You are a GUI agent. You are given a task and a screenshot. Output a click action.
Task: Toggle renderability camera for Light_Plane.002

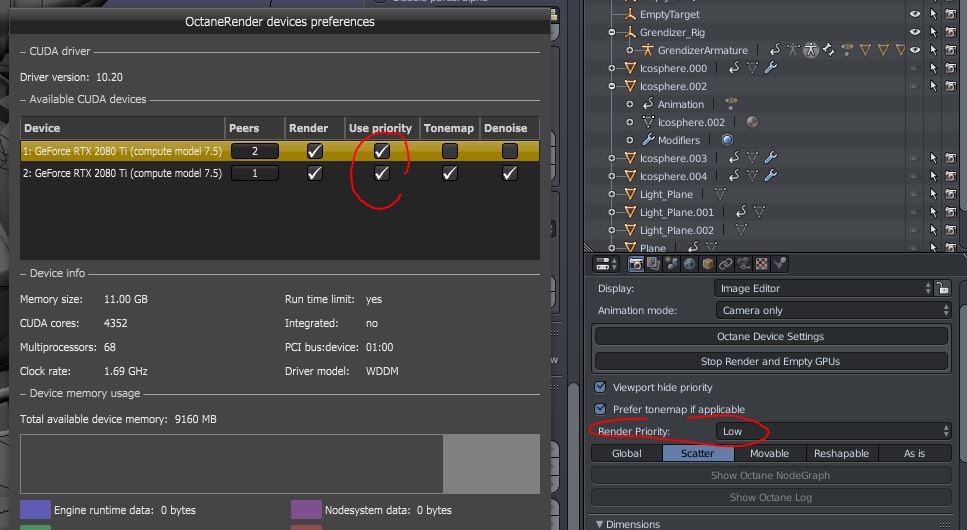click(x=951, y=230)
